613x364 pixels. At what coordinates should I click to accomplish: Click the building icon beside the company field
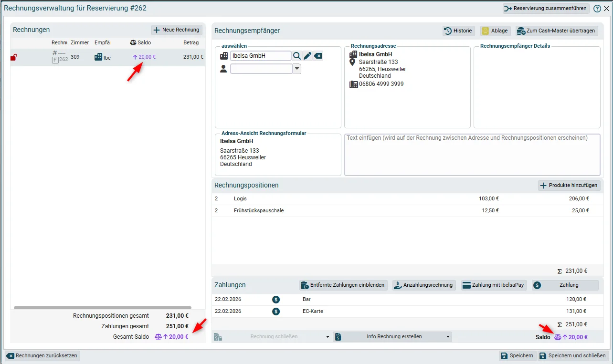pyautogui.click(x=224, y=56)
